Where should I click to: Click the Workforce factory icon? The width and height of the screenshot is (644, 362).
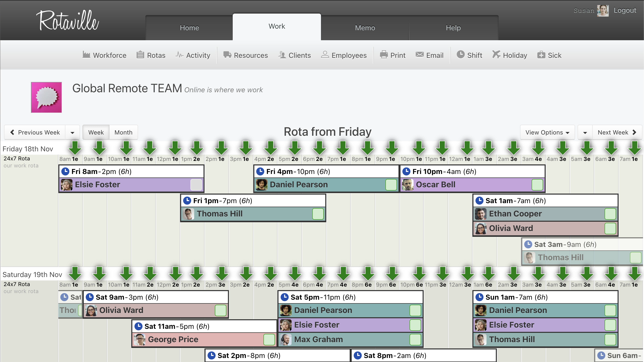point(86,55)
